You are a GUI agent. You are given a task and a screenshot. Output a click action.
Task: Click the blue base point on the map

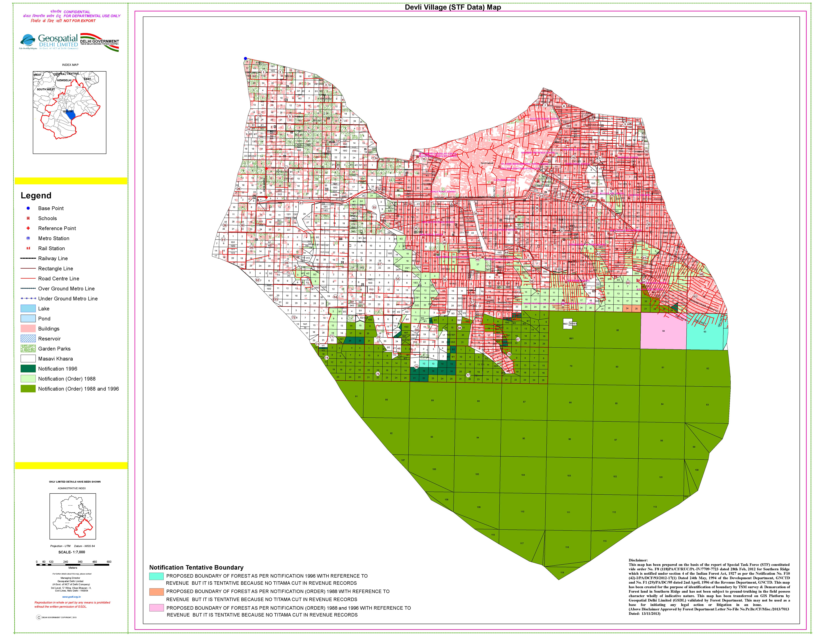tap(246, 58)
